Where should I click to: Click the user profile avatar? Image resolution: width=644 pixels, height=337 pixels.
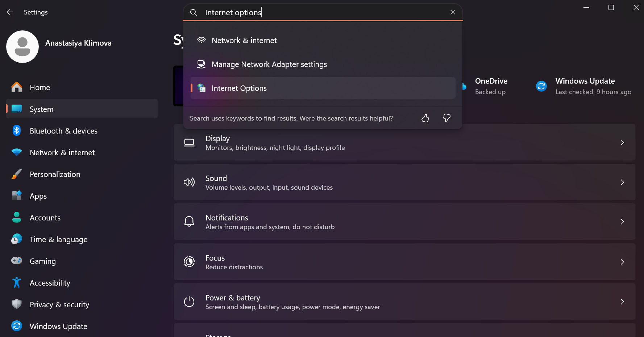[x=22, y=47]
